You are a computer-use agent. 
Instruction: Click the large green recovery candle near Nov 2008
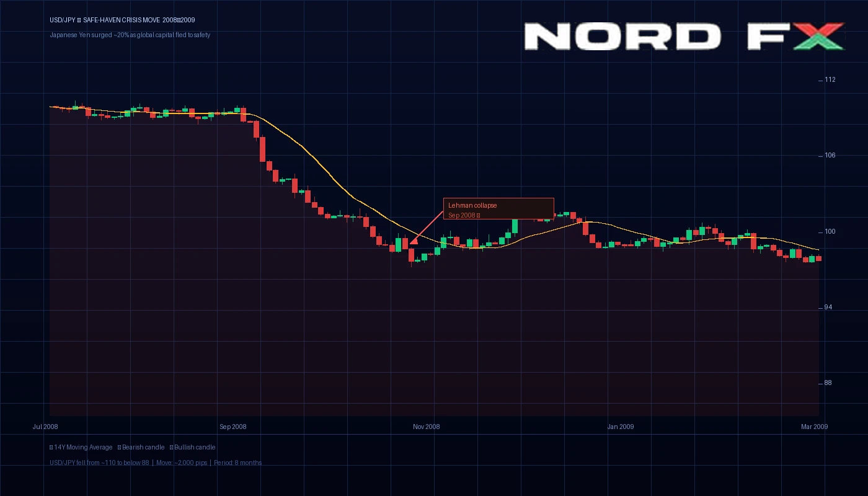(x=515, y=226)
